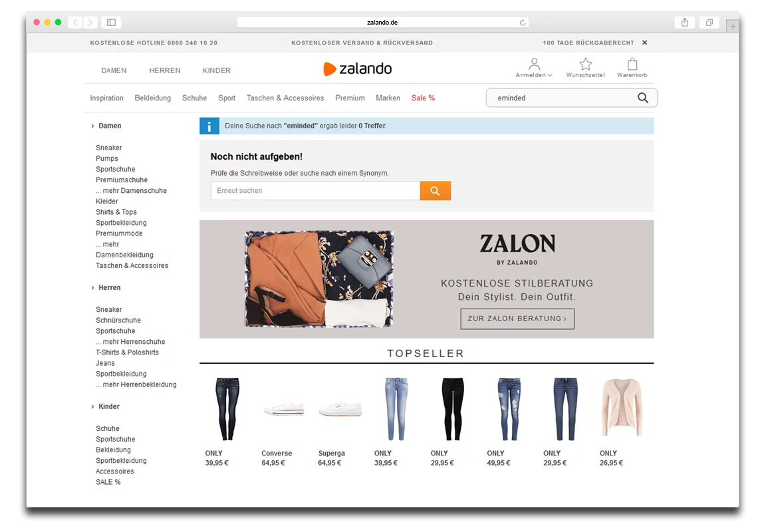The height and width of the screenshot is (532, 766).
Task: Open the Premium menu
Action: [350, 98]
